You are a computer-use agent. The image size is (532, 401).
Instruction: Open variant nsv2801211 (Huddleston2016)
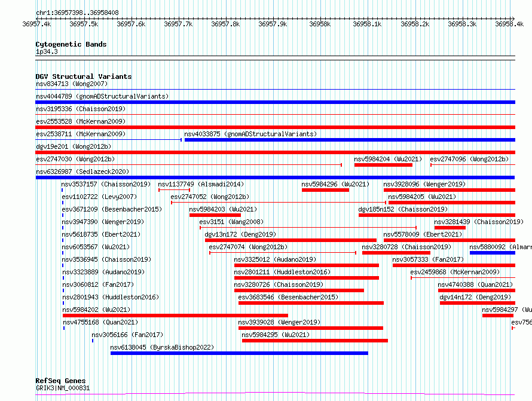[x=282, y=272]
